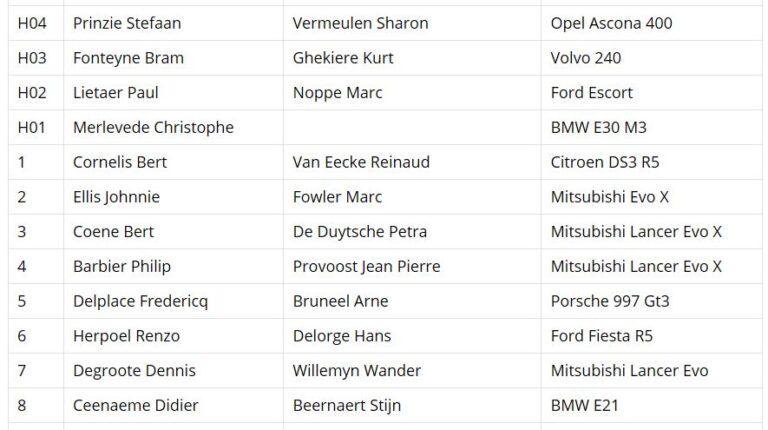Select the Barbier Philip driver entry
Viewport: 768px width, 430px height.
[173, 266]
